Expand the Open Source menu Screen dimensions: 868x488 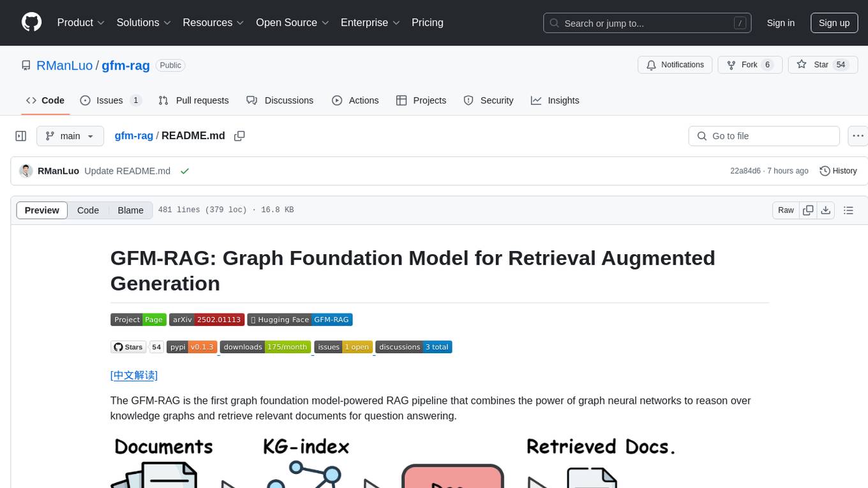pyautogui.click(x=293, y=22)
